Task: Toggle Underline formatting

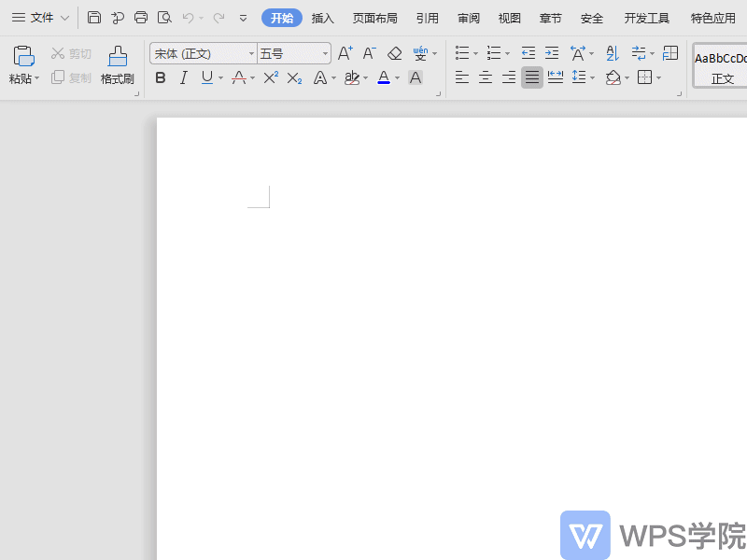Action: pyautogui.click(x=207, y=77)
